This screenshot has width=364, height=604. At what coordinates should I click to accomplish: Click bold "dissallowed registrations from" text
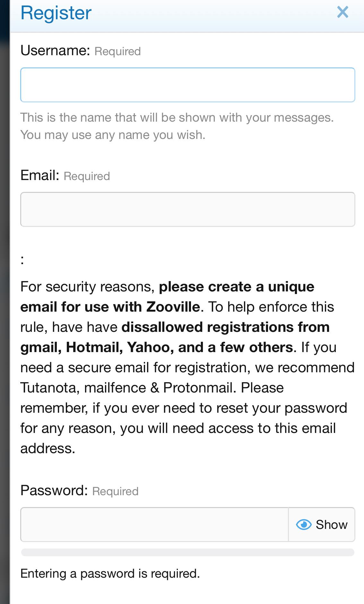[x=225, y=327]
